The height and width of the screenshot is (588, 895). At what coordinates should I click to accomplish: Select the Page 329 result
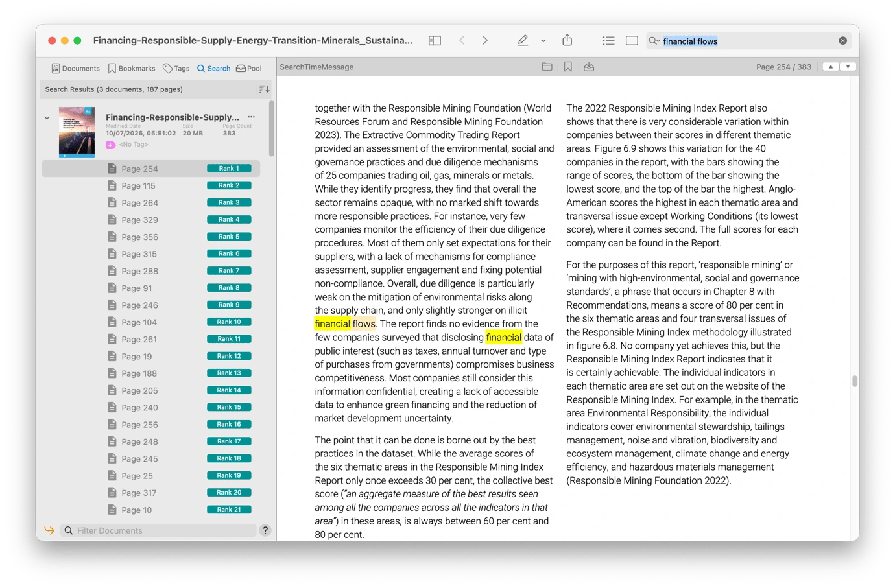(x=151, y=220)
